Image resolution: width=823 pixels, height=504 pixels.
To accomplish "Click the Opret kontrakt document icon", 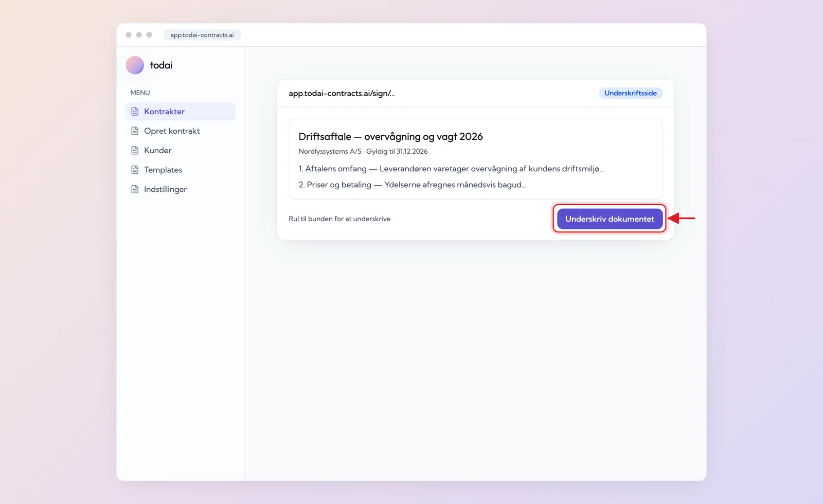I will 135,131.
